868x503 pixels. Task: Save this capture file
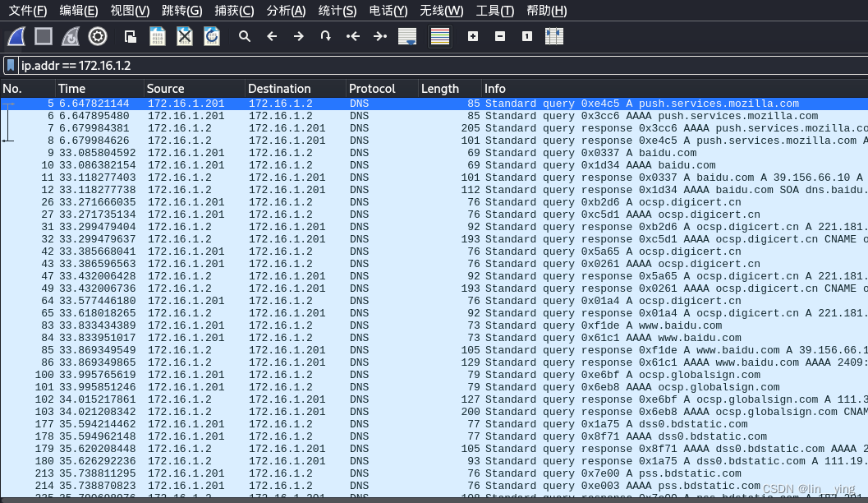(158, 36)
